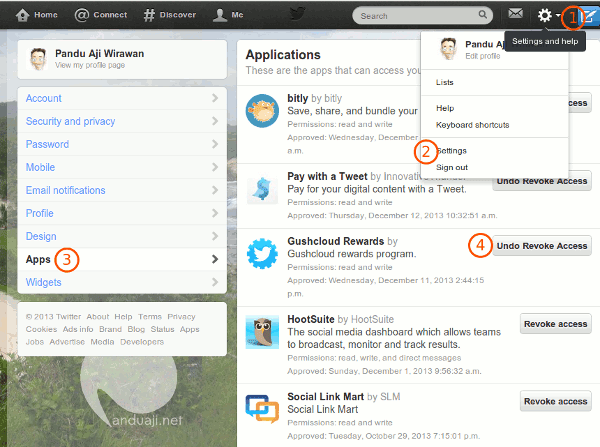The width and height of the screenshot is (600, 447).
Task: Click the search magnifier icon
Action: click(x=483, y=15)
